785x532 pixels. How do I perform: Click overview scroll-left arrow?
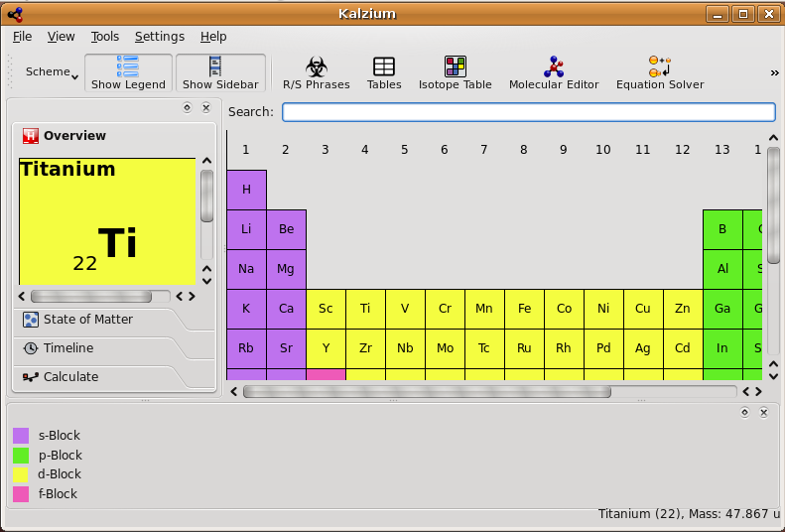click(x=22, y=297)
